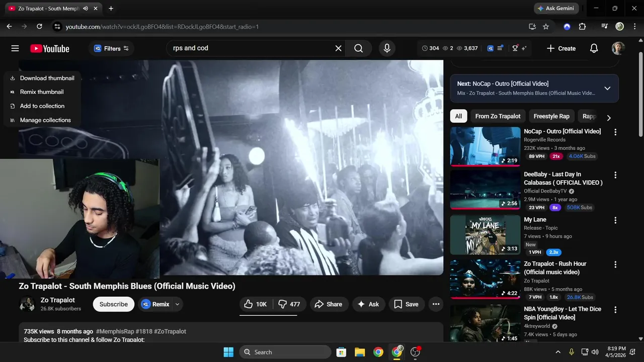Show hidden system tray icons chevron
Screen dimensions: 644x362
[x=557, y=352]
